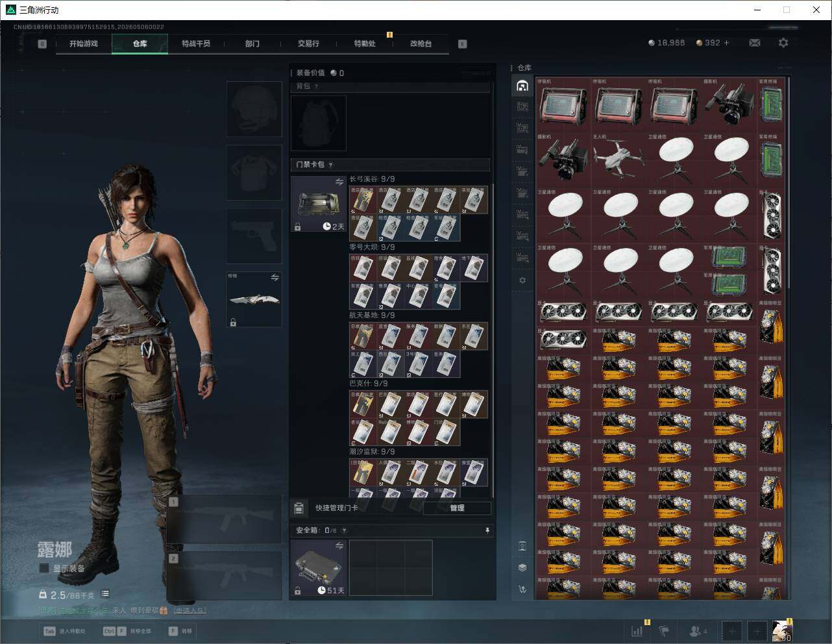Add teammate via plus slot beside avatar

[x=757, y=630]
